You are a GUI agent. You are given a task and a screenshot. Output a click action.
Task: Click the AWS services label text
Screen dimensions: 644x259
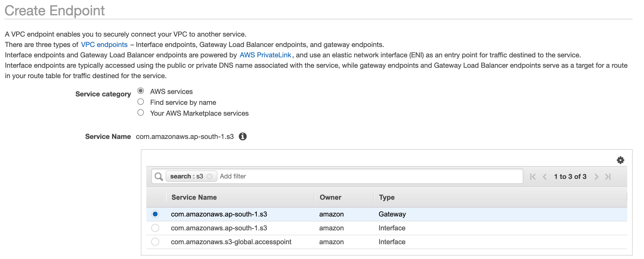pyautogui.click(x=171, y=91)
